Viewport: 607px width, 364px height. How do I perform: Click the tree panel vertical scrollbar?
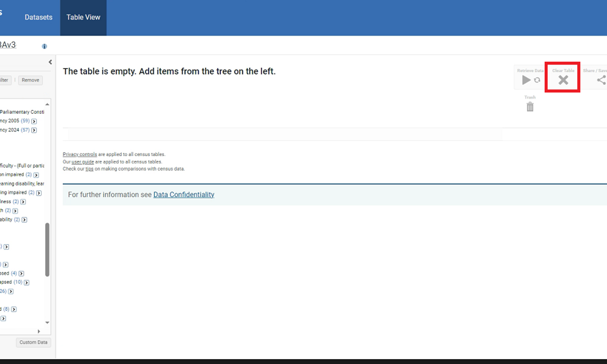coord(47,249)
